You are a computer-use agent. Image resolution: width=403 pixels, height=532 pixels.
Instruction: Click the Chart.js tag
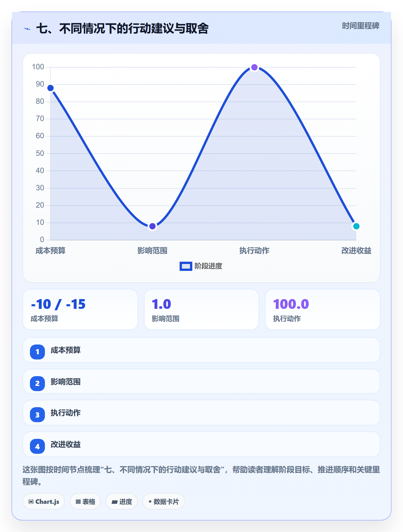(x=44, y=502)
